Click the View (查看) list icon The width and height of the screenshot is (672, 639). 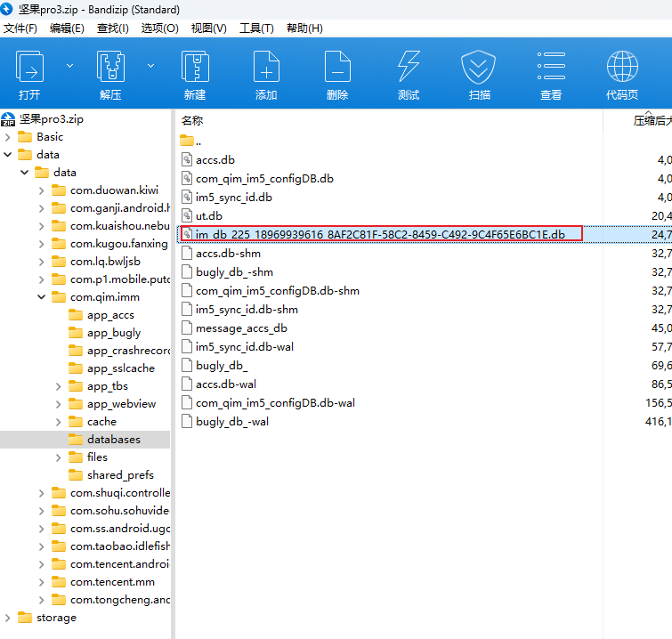[551, 66]
